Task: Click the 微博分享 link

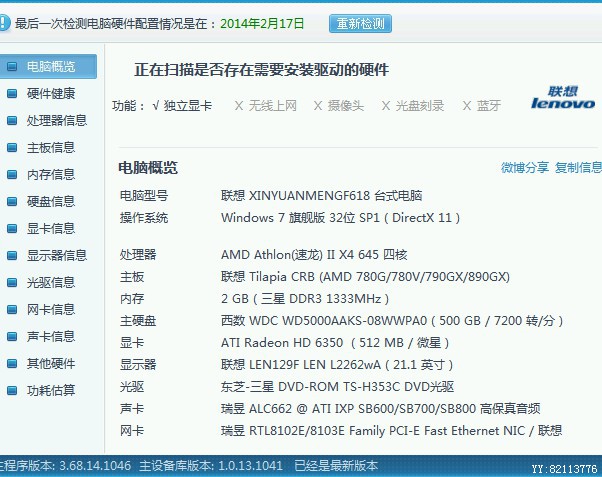Action: pos(524,167)
